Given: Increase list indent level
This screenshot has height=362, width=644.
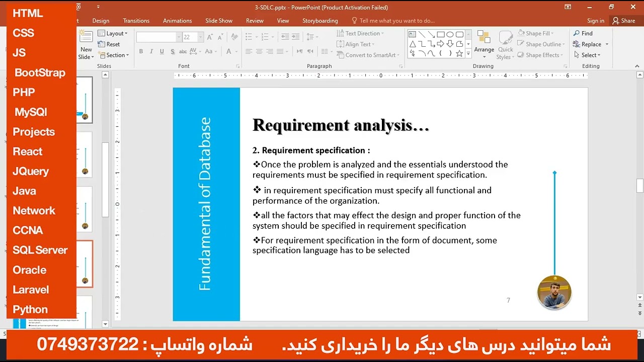Looking at the screenshot, I should point(296,37).
